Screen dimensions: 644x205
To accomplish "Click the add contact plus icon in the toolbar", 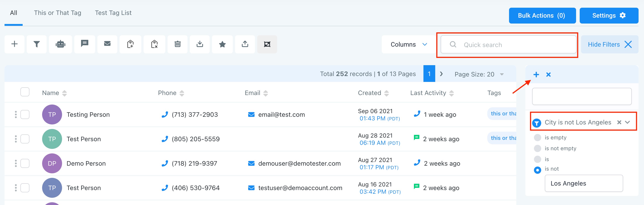I will (x=14, y=44).
